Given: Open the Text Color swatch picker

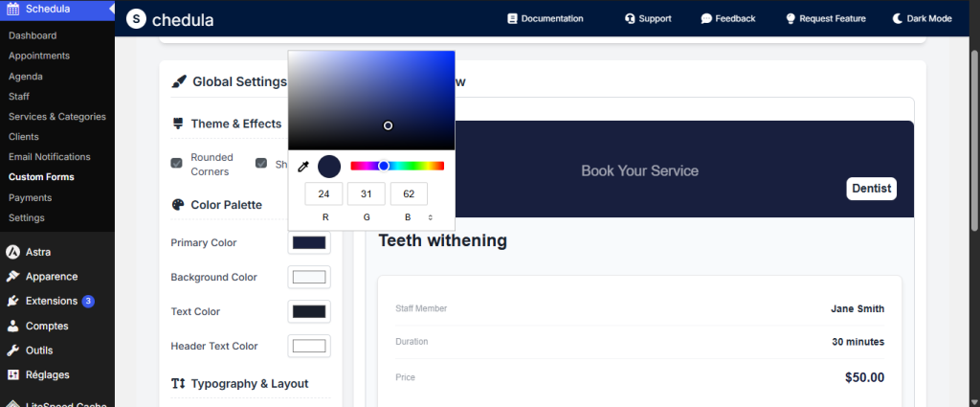Looking at the screenshot, I should point(309,311).
